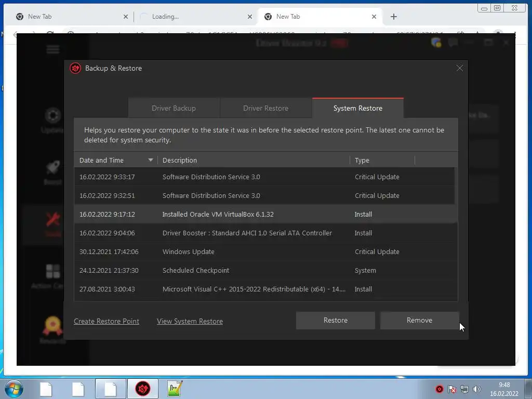
Task: Click the network tray icon
Action: (x=464, y=389)
